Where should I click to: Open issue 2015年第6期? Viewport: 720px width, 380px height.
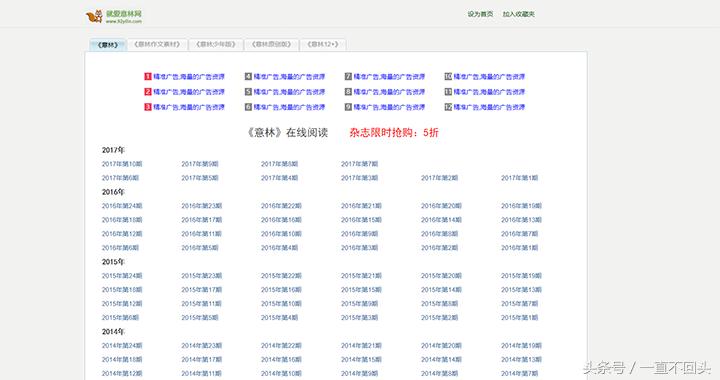pyautogui.click(x=120, y=318)
